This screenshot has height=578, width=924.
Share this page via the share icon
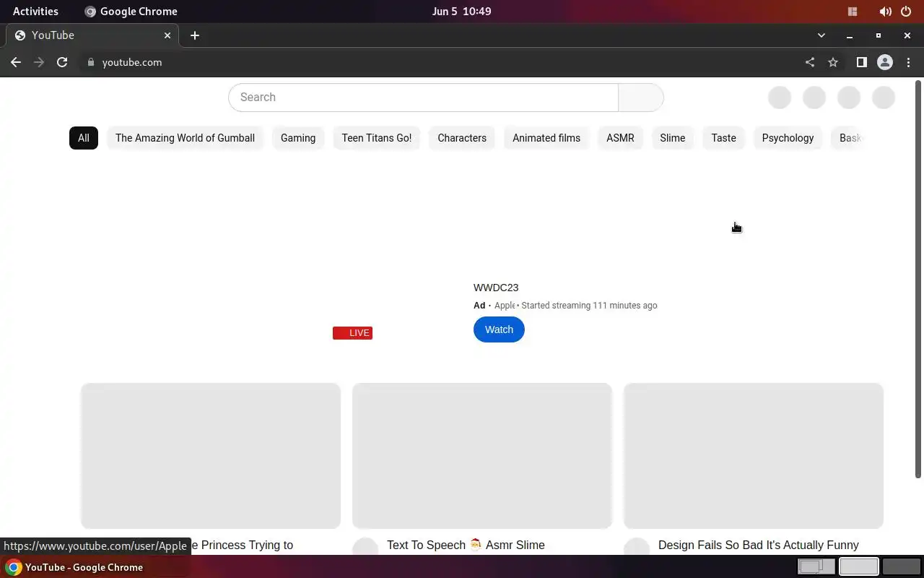tap(810, 62)
